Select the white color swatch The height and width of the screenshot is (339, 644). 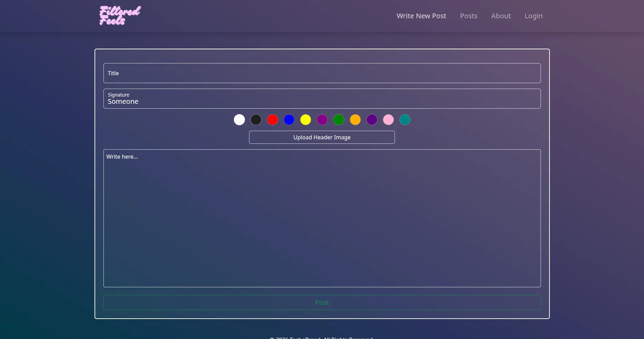(239, 120)
